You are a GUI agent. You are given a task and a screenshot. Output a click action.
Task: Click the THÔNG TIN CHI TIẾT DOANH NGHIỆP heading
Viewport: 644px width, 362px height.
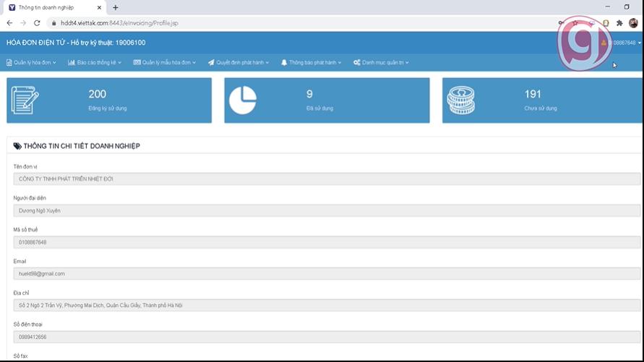point(82,146)
